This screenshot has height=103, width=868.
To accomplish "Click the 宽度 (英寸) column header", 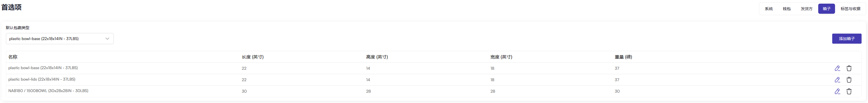I will click(x=501, y=57).
